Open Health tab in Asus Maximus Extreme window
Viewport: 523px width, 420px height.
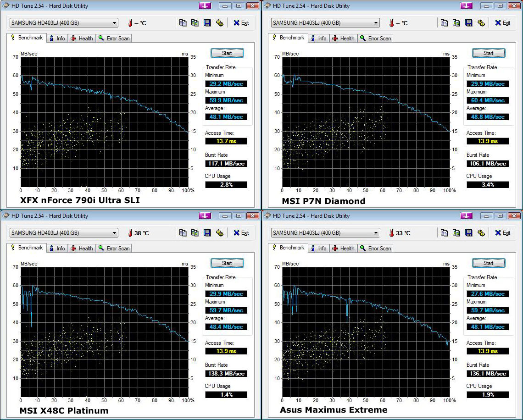(x=344, y=249)
